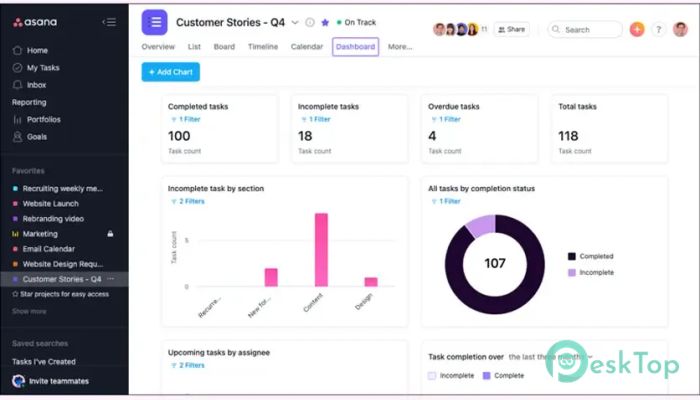The height and width of the screenshot is (400, 700).
Task: Open 1 Filter on All tasks by completion status
Action: tap(446, 201)
